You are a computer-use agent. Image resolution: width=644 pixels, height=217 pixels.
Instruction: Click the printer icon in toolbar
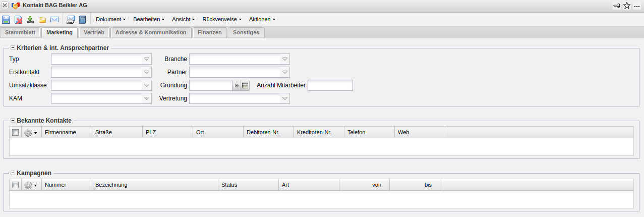tap(71, 20)
